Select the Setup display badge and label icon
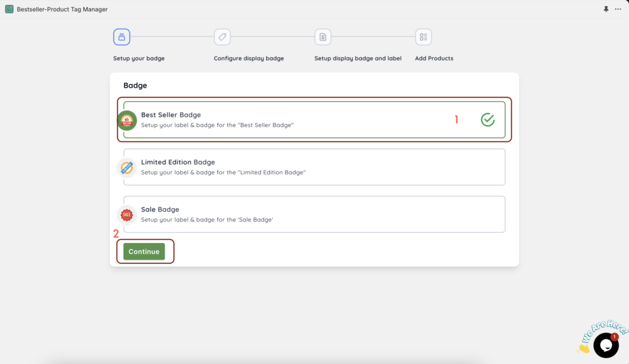This screenshot has height=364, width=629. click(323, 37)
